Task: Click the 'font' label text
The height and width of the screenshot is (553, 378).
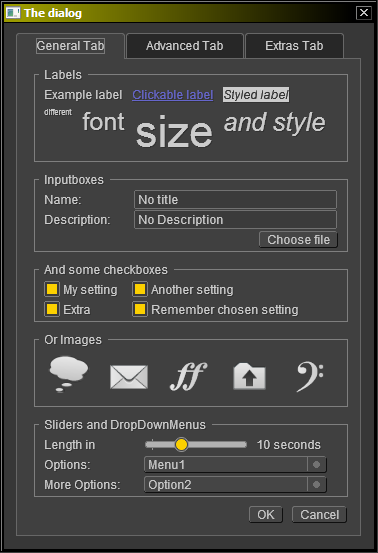Action: pos(103,122)
